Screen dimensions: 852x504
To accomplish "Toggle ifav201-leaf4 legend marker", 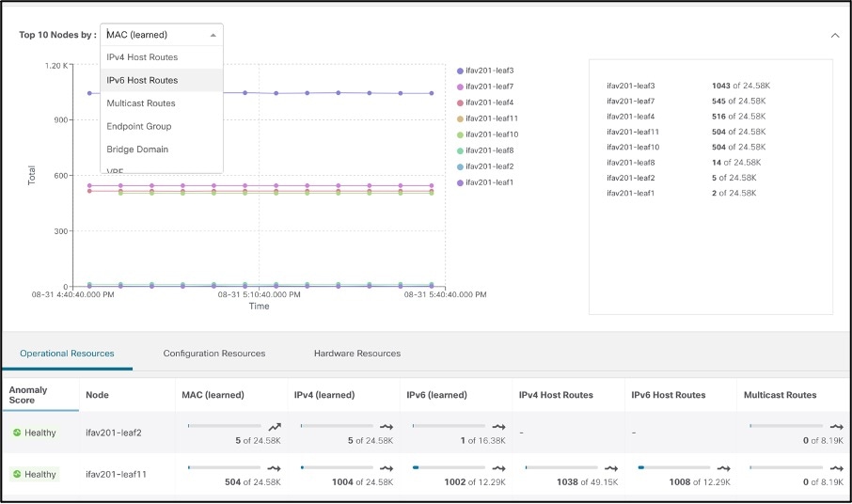I will pos(460,102).
